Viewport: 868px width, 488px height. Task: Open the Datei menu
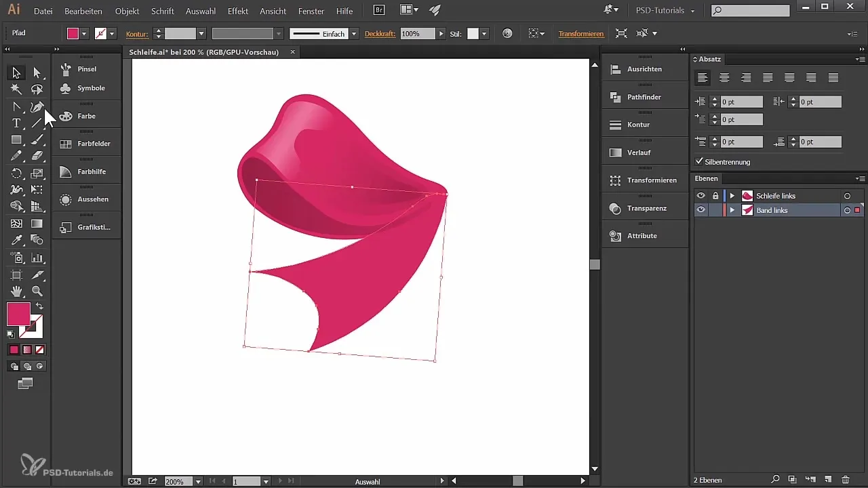pos(43,12)
